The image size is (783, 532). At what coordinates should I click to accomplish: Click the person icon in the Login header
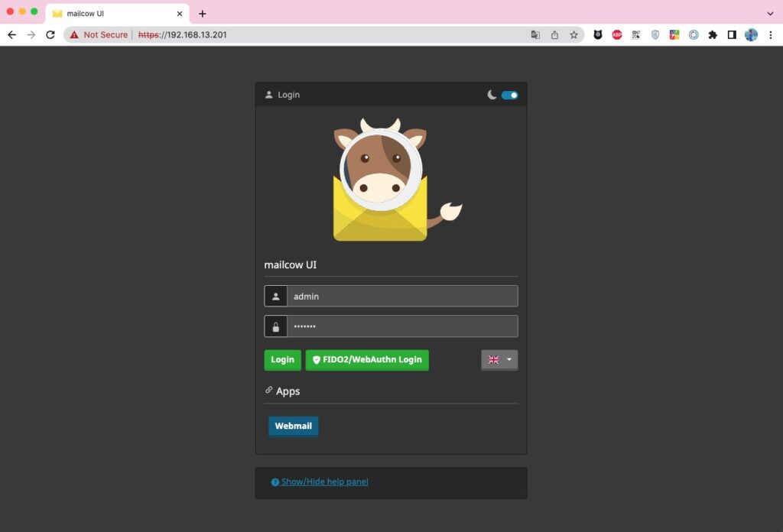point(268,95)
